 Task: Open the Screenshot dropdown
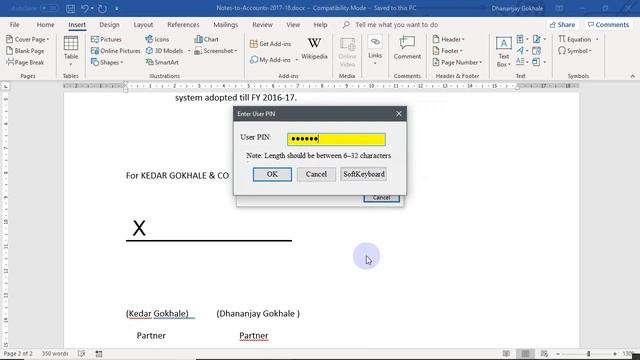[x=216, y=51]
